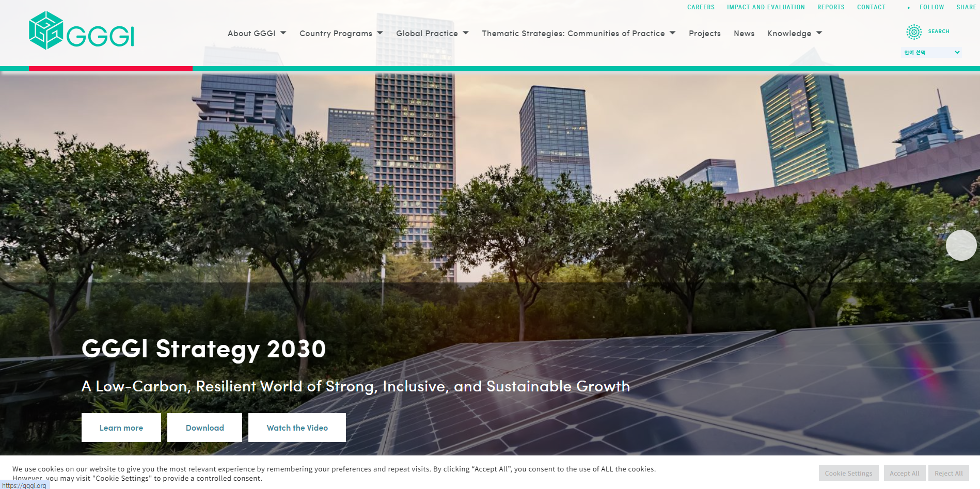Open the Knowledge dropdown arrow
This screenshot has height=489, width=980.
[819, 33]
